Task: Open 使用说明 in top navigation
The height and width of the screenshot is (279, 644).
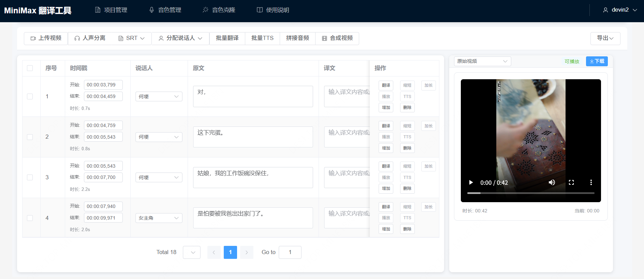Action: pos(273,10)
